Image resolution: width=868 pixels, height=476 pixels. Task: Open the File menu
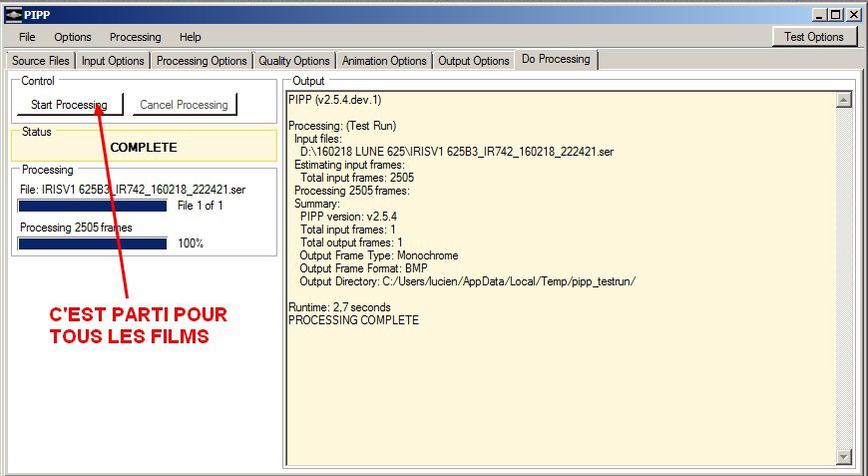click(27, 37)
